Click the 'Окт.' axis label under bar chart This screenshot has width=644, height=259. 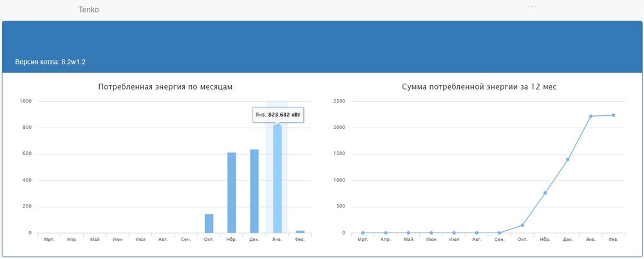(209, 239)
